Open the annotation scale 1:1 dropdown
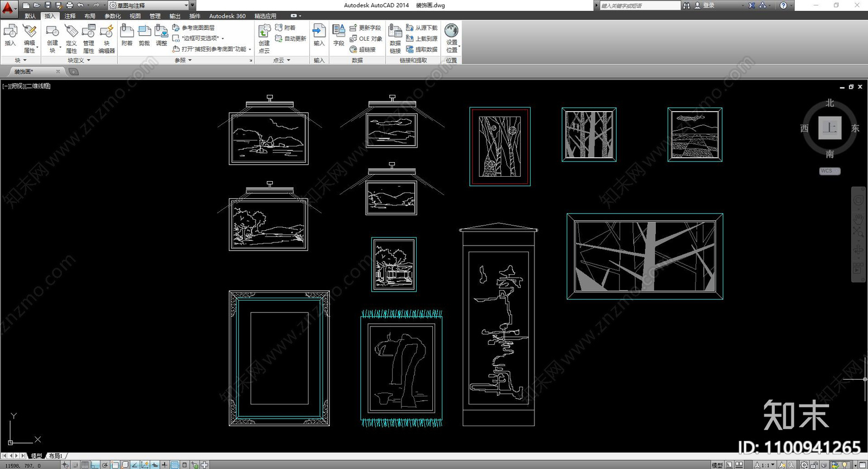This screenshot has height=469, width=868. (764, 465)
